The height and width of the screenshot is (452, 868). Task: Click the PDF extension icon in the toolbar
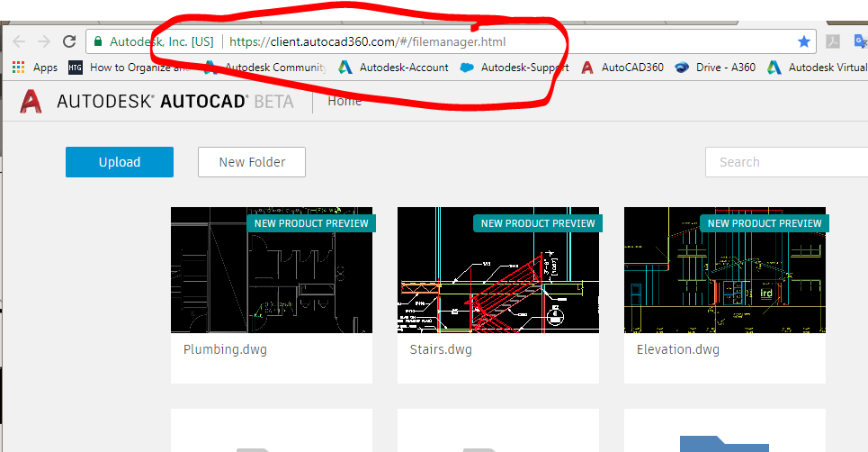click(x=833, y=41)
